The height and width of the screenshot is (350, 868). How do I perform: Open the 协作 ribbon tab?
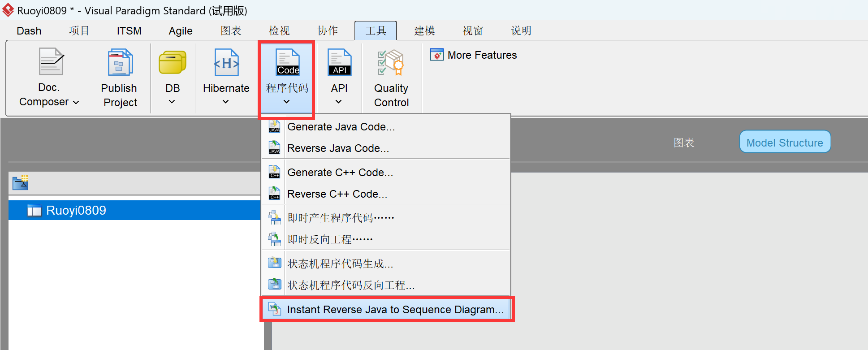click(328, 31)
